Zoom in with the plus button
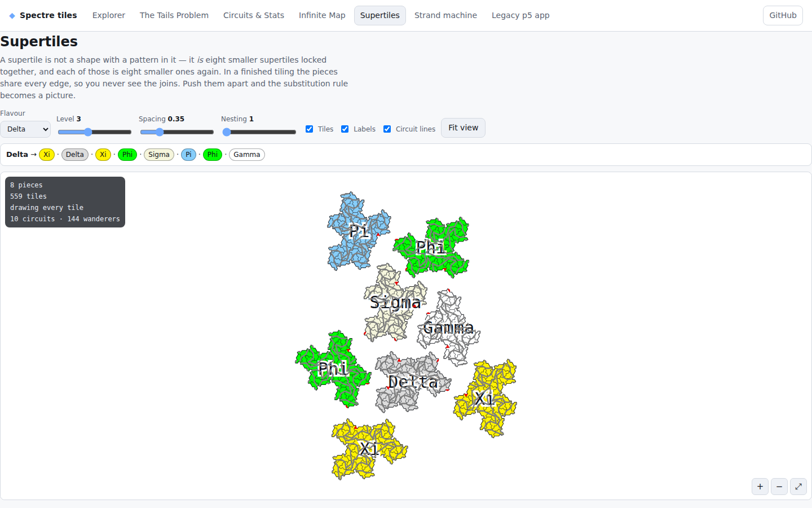 click(x=760, y=487)
